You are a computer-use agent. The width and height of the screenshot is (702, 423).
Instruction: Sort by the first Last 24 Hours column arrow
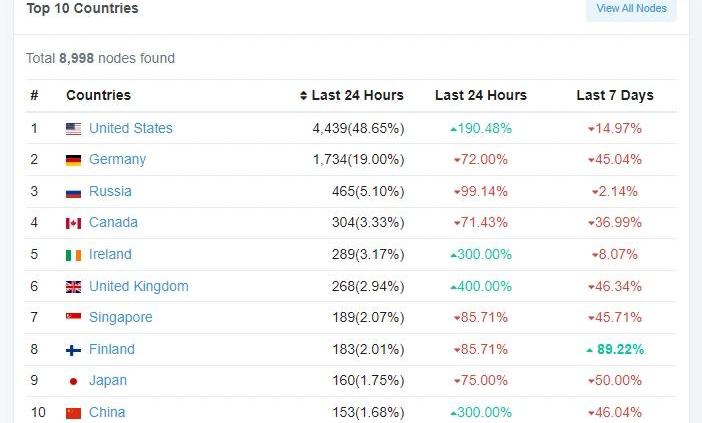(304, 95)
